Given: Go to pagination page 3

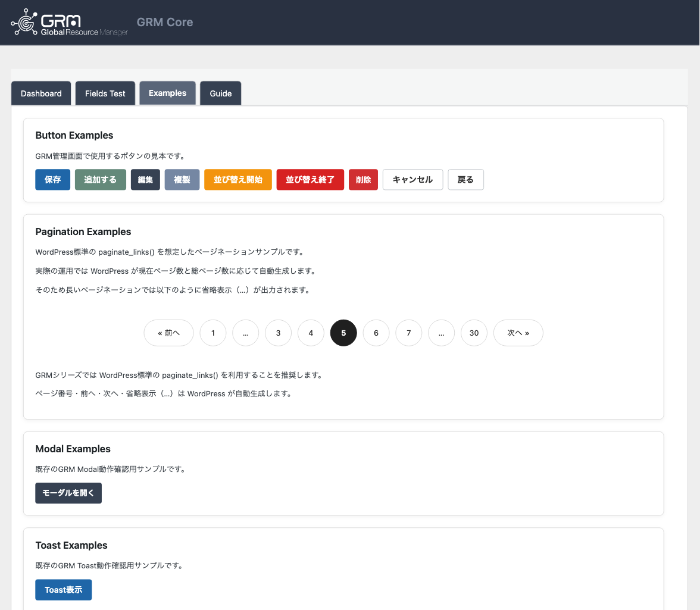Looking at the screenshot, I should (278, 333).
